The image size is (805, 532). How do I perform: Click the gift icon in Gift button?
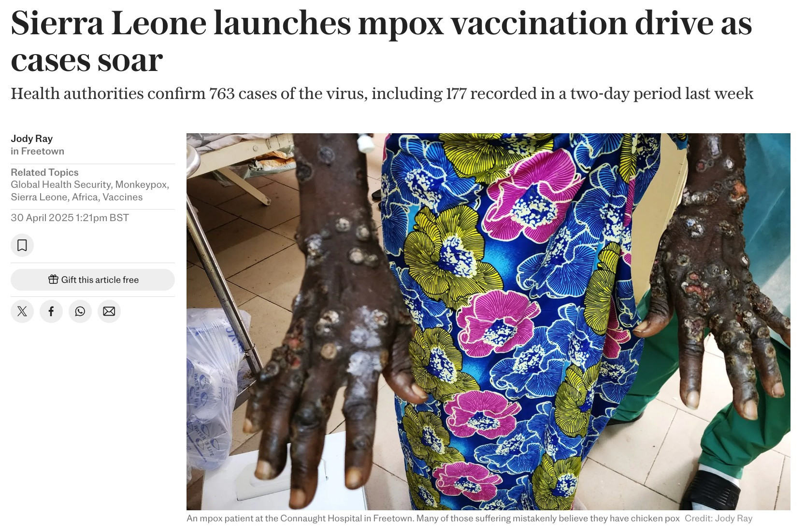point(53,280)
